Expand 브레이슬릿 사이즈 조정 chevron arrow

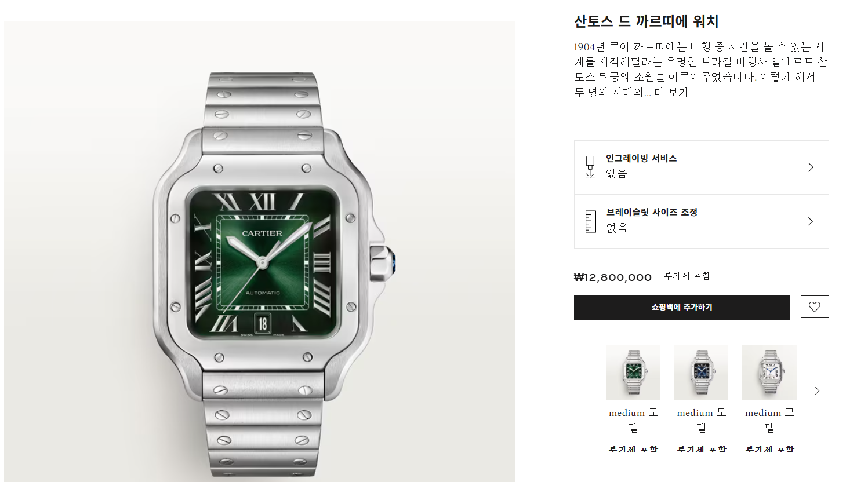coord(811,221)
